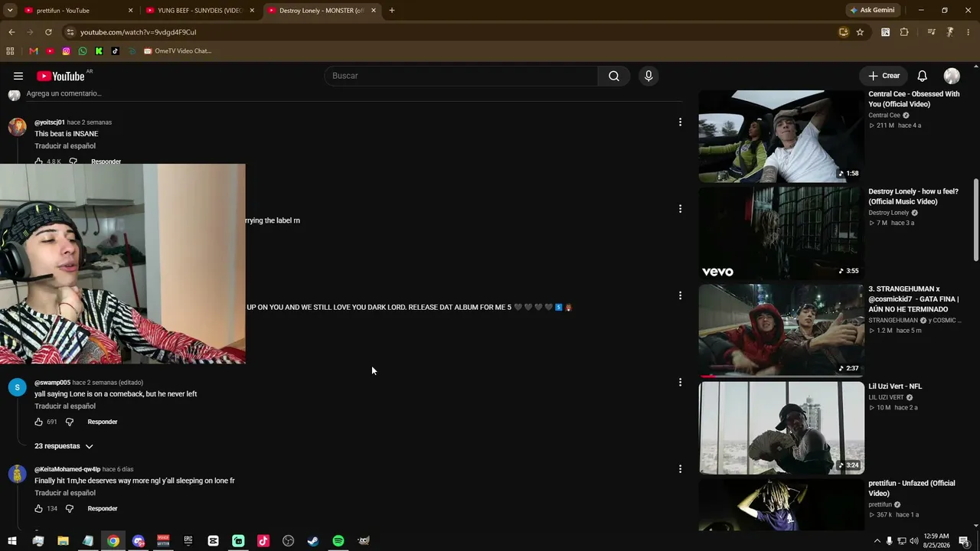Open the Chrome tab search dropdown

(x=10, y=11)
